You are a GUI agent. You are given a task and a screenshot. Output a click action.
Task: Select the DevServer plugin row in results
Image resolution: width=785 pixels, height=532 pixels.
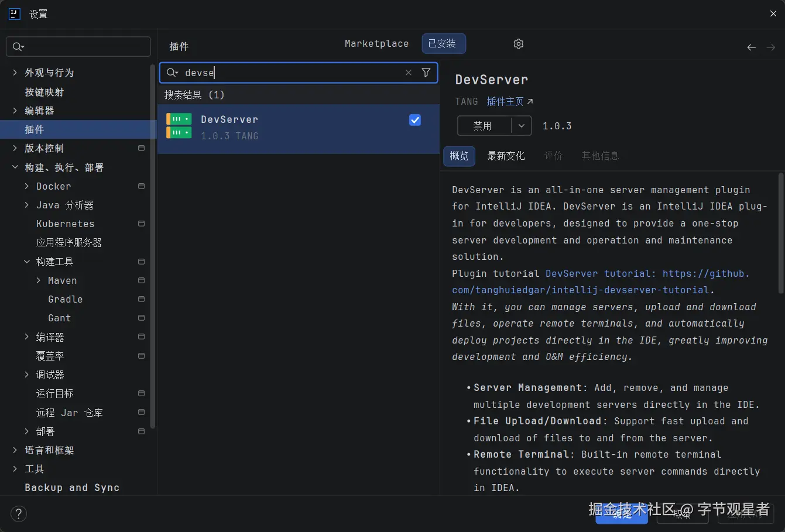pos(299,129)
